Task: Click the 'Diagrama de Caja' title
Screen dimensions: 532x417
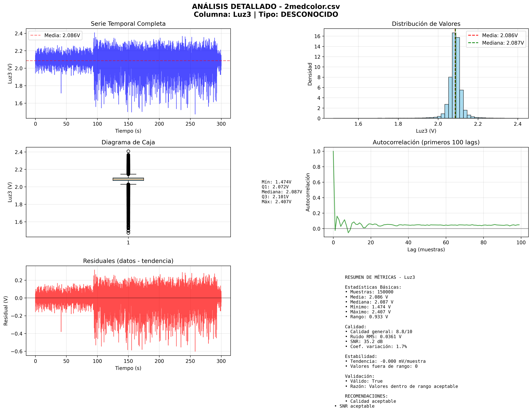Action: pyautogui.click(x=128, y=142)
